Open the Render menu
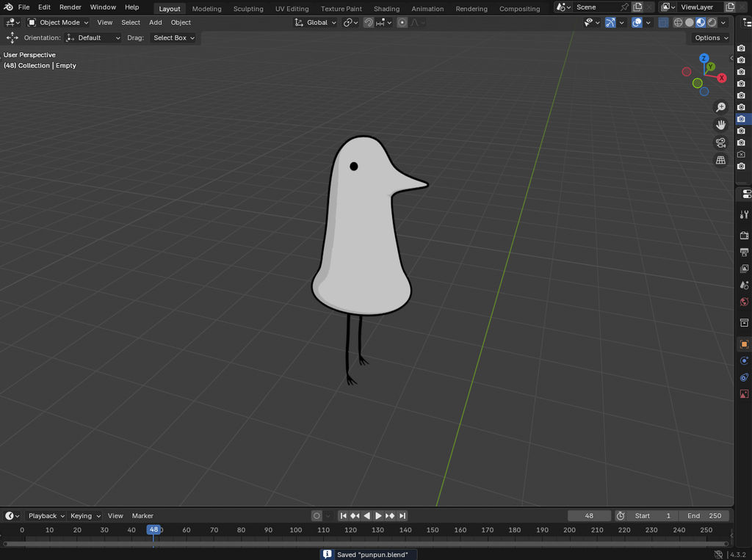752x560 pixels. pyautogui.click(x=70, y=7)
